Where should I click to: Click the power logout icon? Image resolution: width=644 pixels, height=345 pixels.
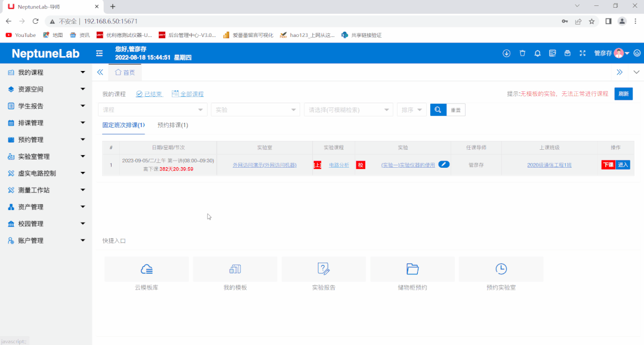[x=637, y=54]
